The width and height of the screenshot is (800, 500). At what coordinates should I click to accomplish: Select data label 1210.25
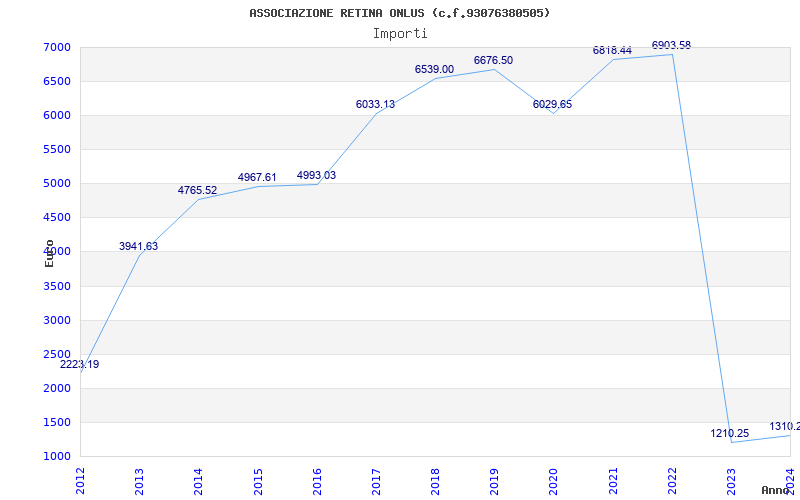730,434
